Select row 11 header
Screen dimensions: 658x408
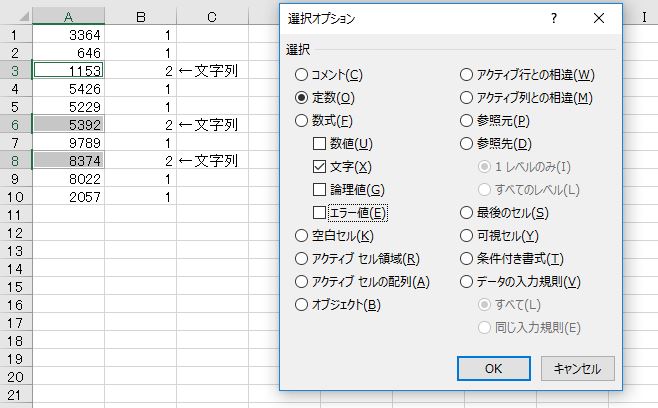coord(16,215)
